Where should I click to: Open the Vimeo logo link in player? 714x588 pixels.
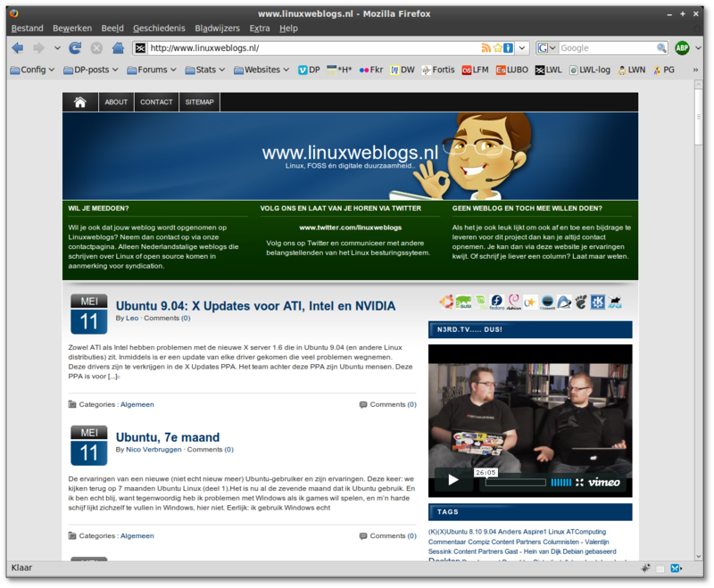(604, 482)
